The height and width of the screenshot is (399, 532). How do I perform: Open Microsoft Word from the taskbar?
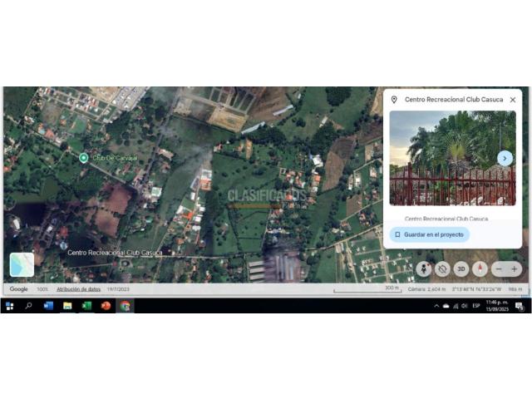(x=48, y=306)
